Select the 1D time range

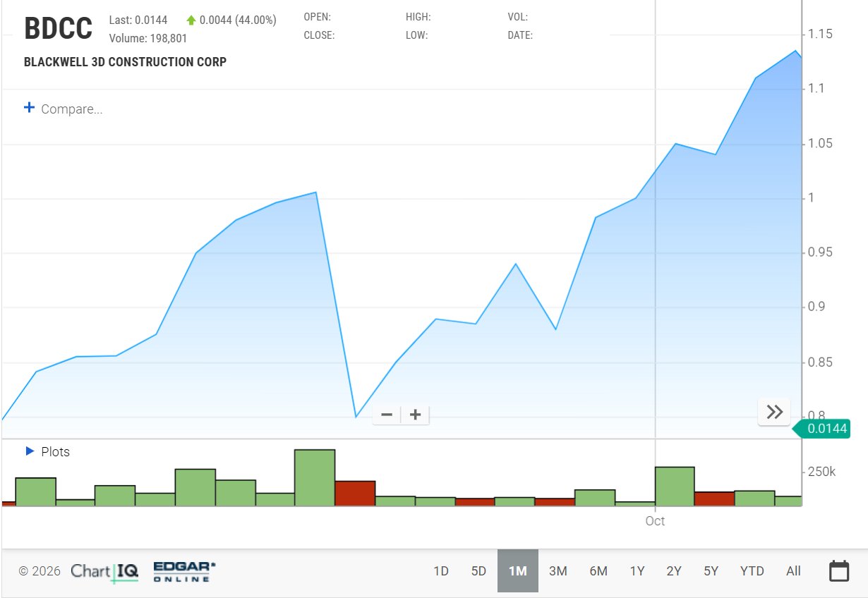(x=441, y=571)
